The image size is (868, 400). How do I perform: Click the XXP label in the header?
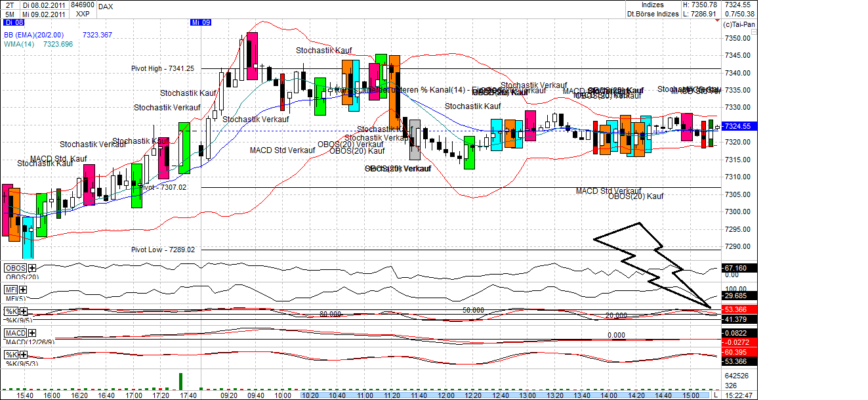(x=83, y=13)
